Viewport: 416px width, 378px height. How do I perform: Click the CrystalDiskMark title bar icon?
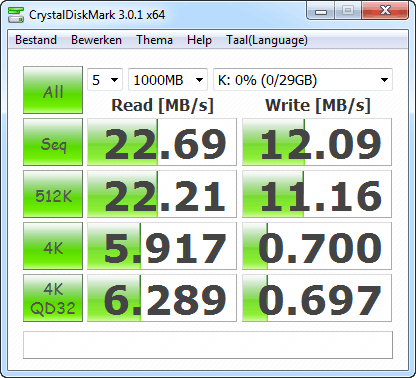(16, 15)
